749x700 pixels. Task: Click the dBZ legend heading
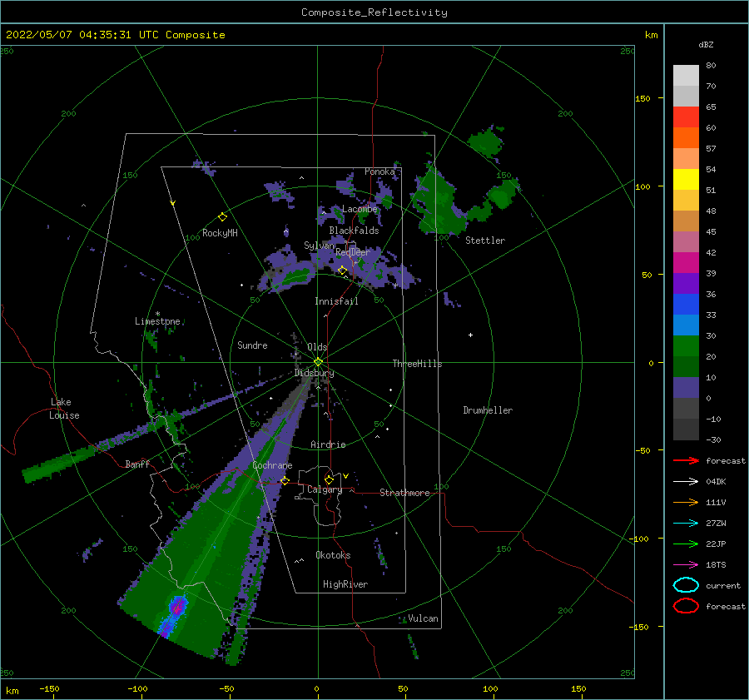click(x=706, y=44)
